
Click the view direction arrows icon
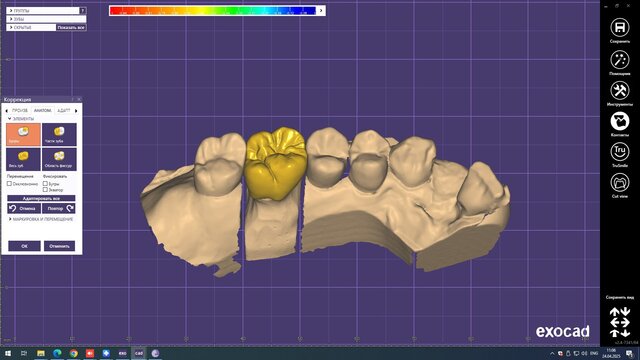620,322
